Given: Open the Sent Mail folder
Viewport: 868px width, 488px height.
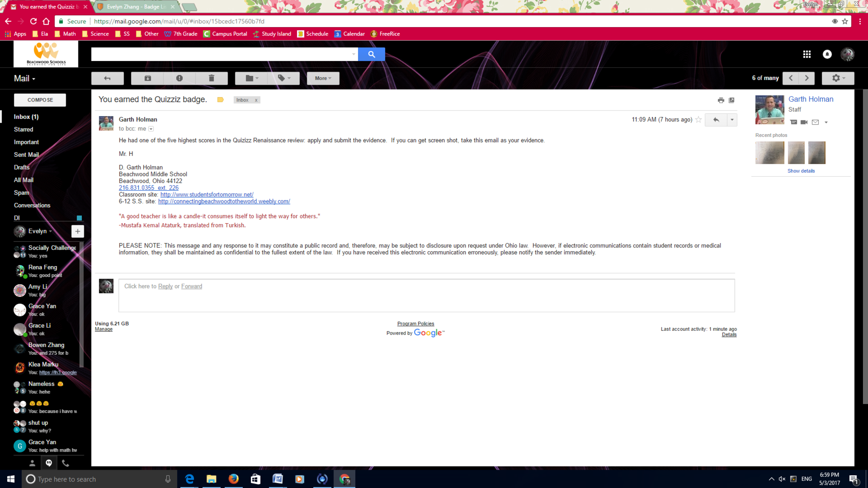Looking at the screenshot, I should (x=26, y=155).
